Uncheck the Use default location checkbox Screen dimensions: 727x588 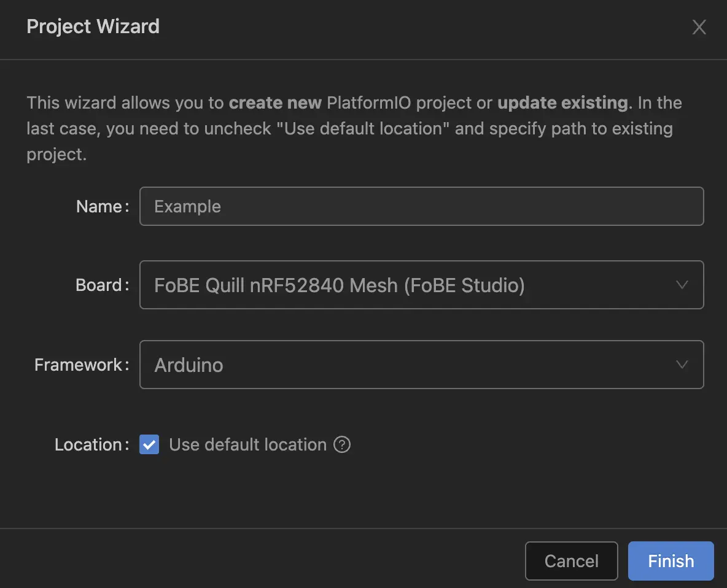(149, 444)
